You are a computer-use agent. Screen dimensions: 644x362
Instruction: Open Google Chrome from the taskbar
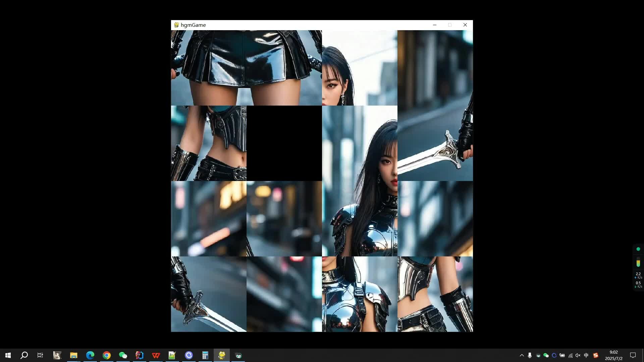tap(106, 355)
